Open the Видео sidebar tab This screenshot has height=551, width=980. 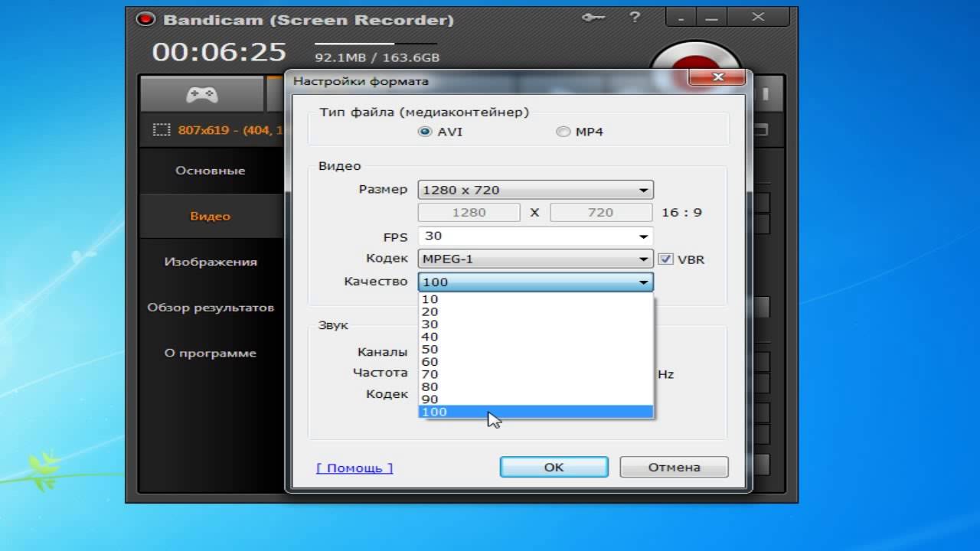click(x=211, y=217)
